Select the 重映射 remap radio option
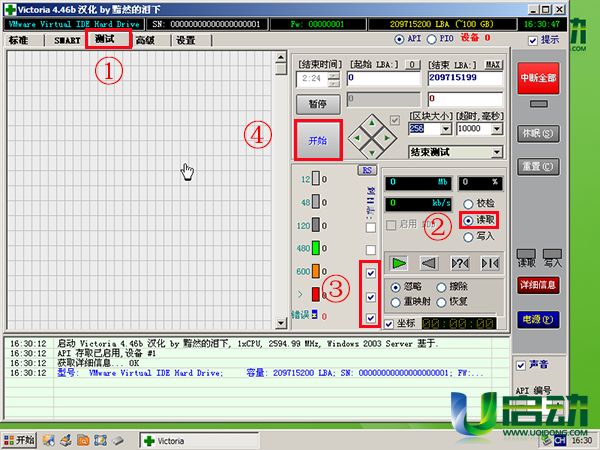This screenshot has height=450, width=600. click(x=396, y=302)
